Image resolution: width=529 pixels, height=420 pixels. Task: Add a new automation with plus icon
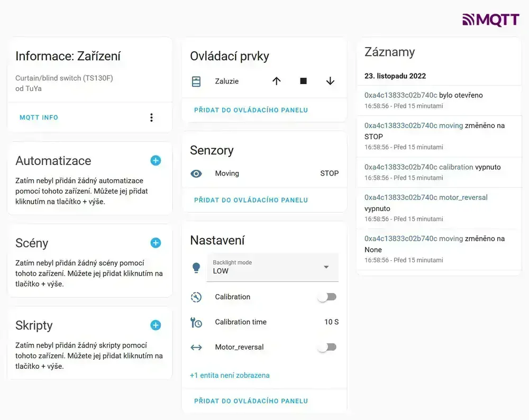click(x=156, y=160)
